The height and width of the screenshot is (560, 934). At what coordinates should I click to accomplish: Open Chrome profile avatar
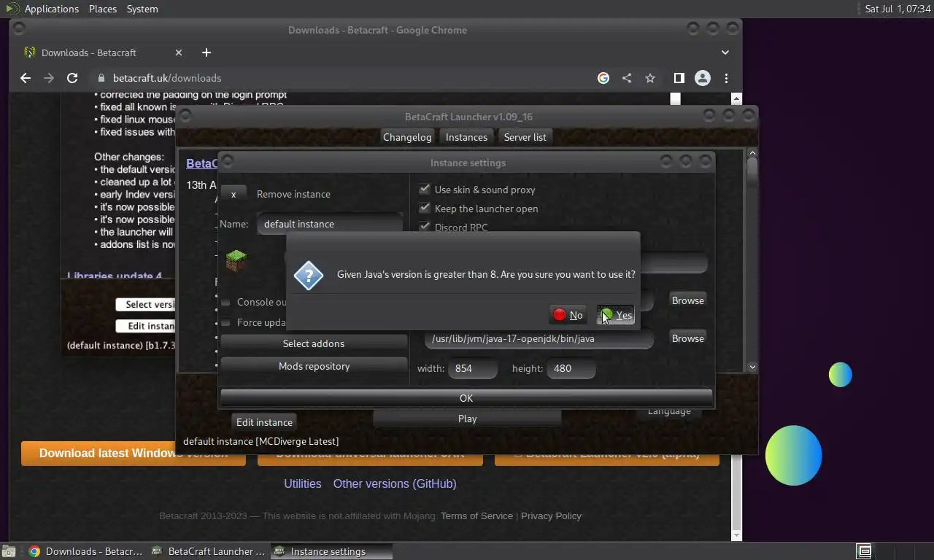click(703, 78)
